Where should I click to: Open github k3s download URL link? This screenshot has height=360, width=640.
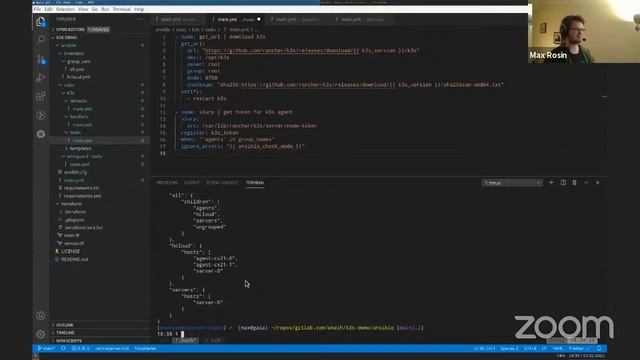coord(311,50)
